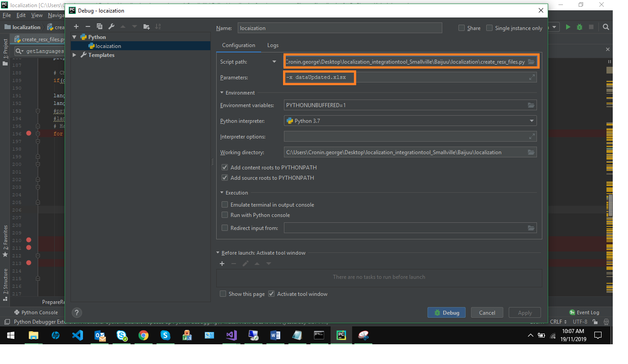Image resolution: width=628 pixels, height=364 pixels.
Task: Click the Debug button
Action: click(446, 312)
